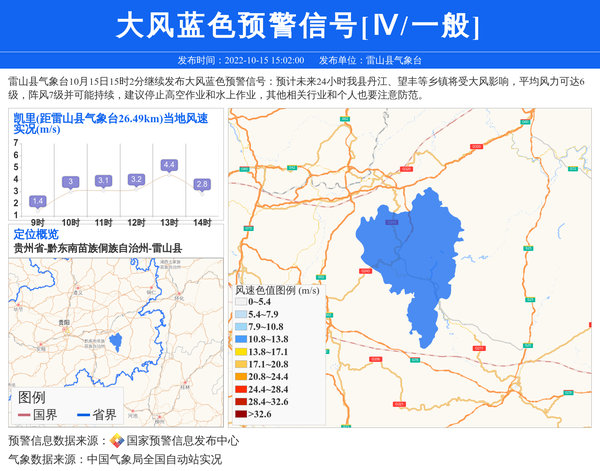Click the 国家预警信息发布中心 logo icon
The image size is (600, 471).
[117, 441]
